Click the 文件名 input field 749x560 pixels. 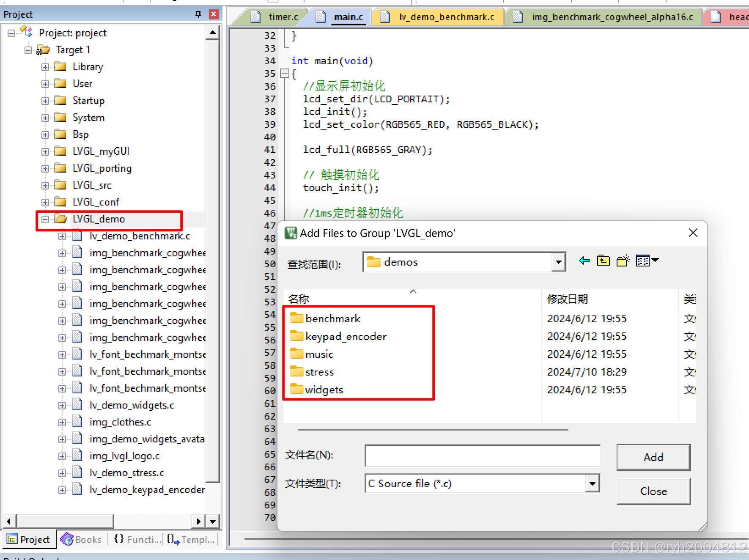(482, 456)
